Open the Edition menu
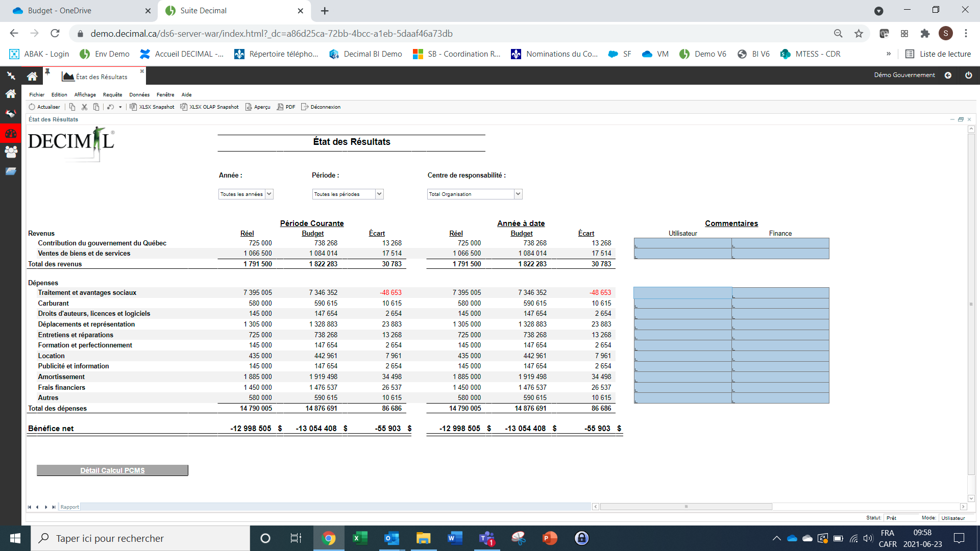The width and height of the screenshot is (980, 551). (59, 94)
